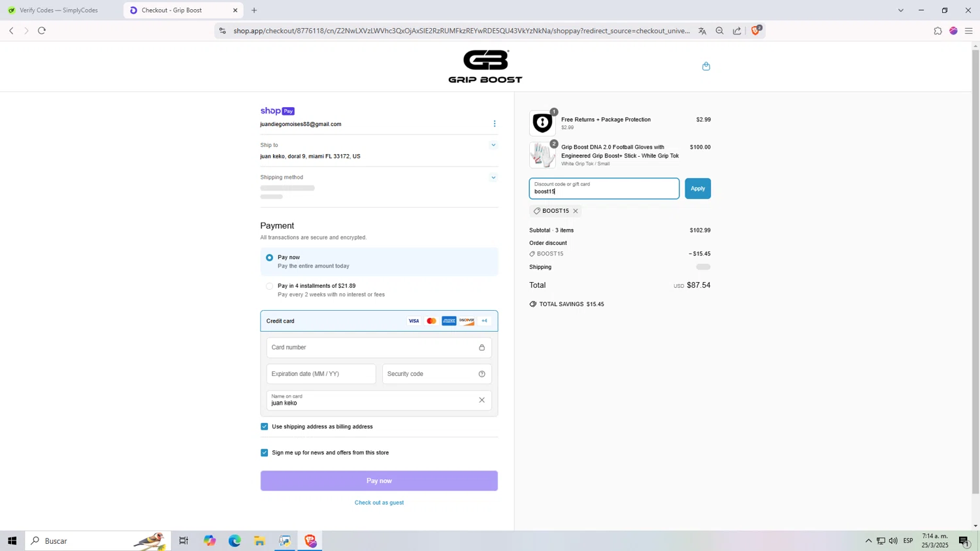
Task: Click the lock icon in Card number field
Action: point(482,347)
